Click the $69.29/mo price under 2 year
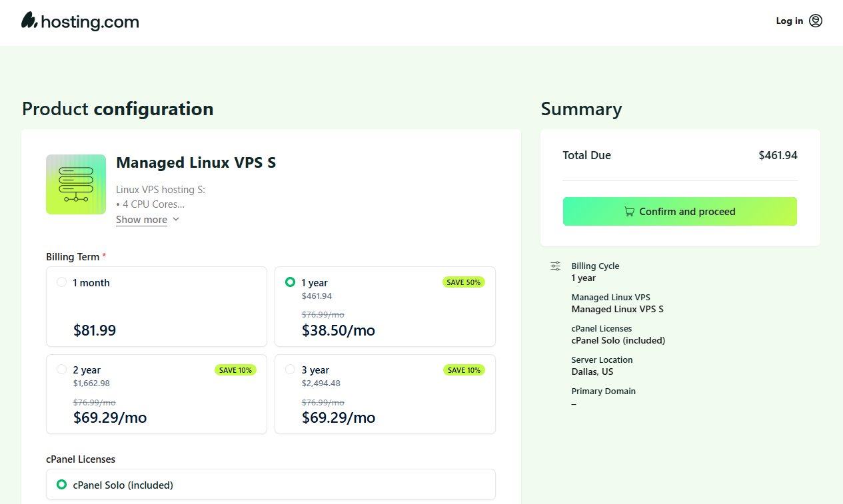Screen dimensions: 843x504 [110, 418]
